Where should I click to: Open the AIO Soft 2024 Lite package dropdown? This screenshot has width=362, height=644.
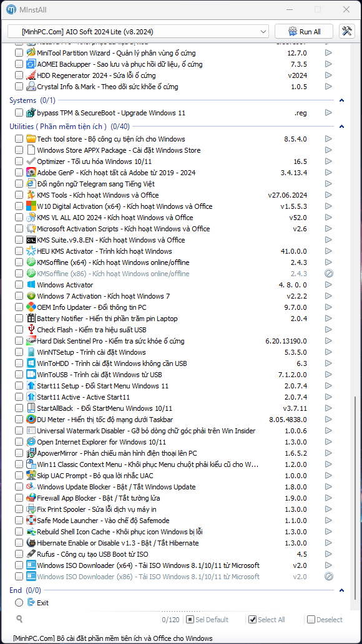138,31
